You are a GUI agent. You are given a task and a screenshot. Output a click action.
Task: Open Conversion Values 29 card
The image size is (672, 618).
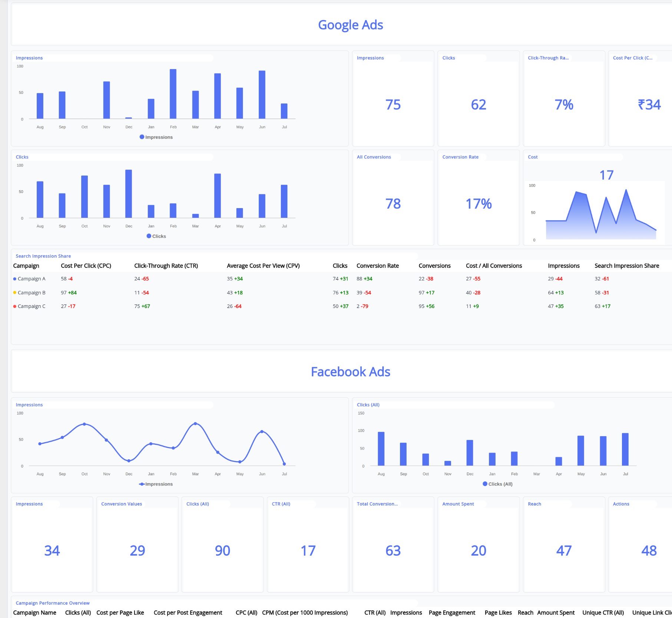point(137,545)
